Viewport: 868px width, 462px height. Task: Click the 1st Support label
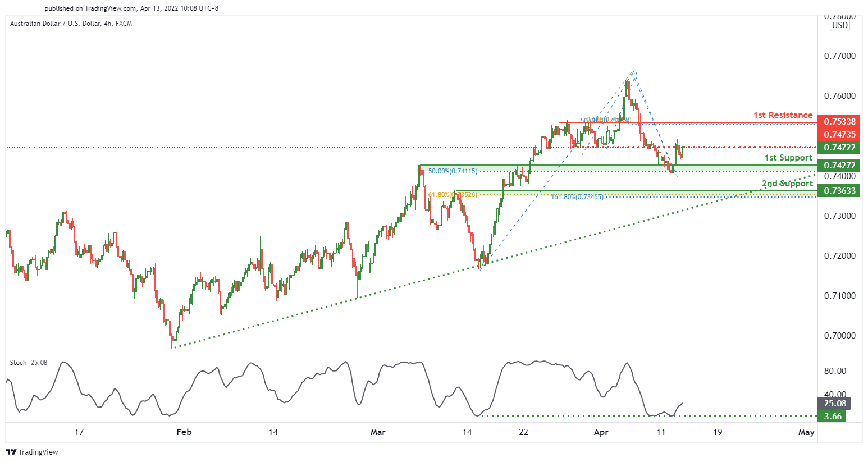(788, 158)
